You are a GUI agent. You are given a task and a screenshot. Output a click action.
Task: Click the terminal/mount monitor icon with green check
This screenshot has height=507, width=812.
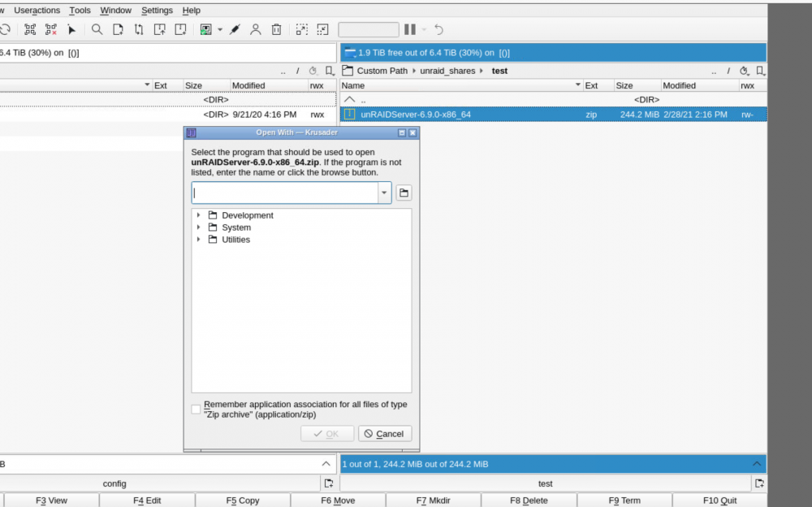pos(205,29)
